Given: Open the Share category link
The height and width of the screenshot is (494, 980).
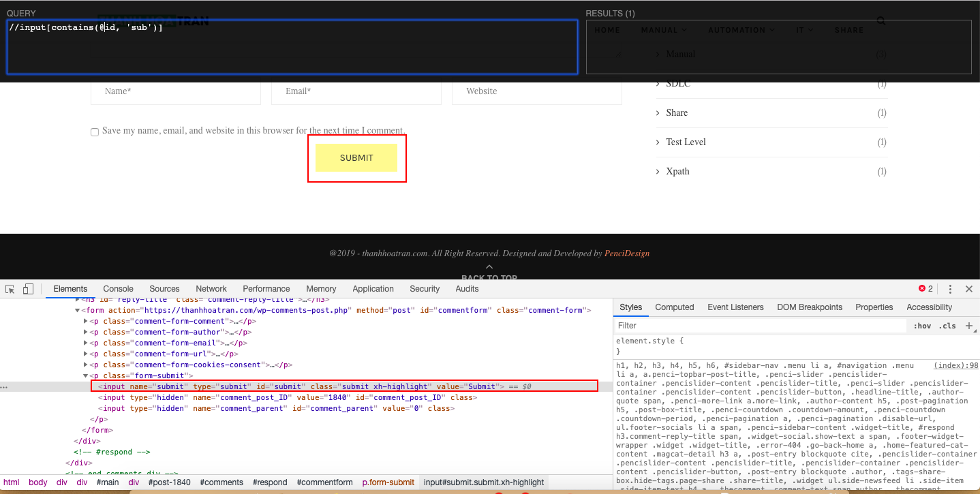Looking at the screenshot, I should click(x=677, y=113).
